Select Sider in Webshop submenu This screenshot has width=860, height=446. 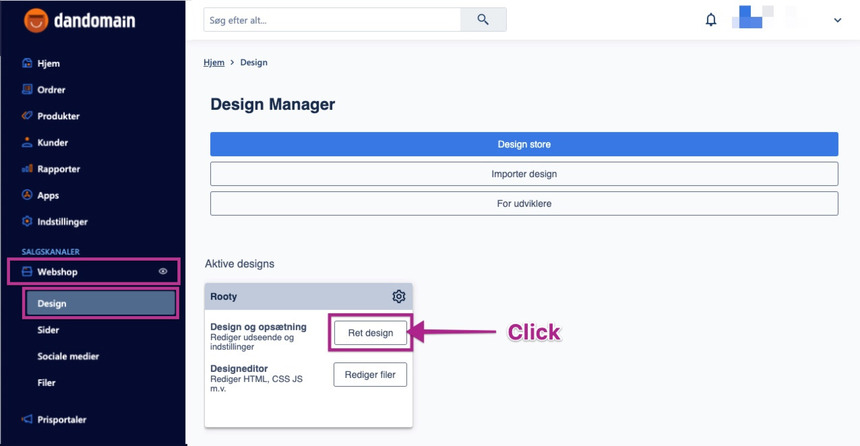pos(48,329)
